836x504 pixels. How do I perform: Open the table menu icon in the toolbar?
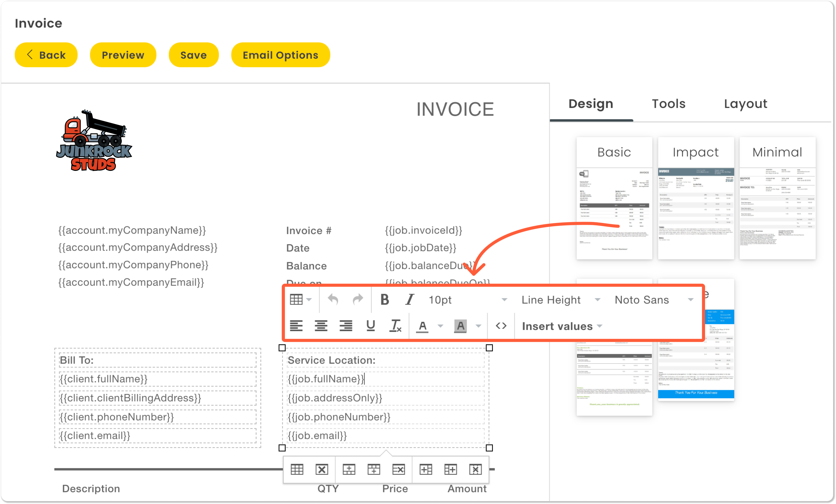tap(300, 300)
